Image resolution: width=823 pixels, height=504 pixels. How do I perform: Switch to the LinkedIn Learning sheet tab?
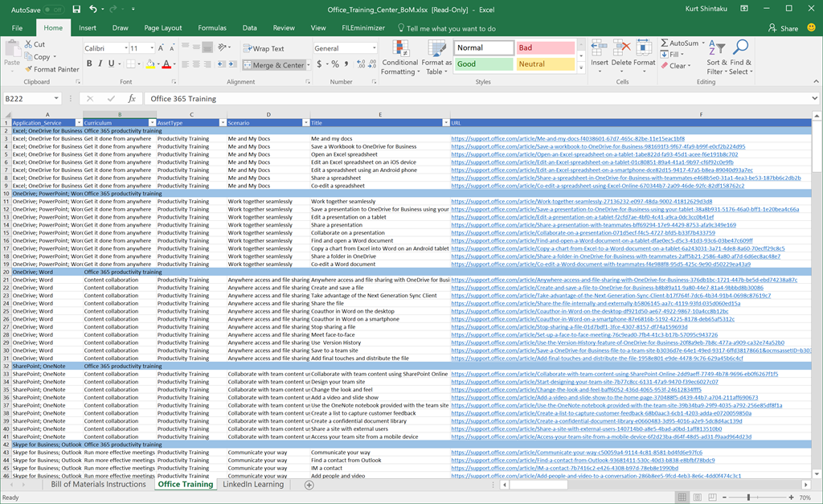(x=253, y=485)
